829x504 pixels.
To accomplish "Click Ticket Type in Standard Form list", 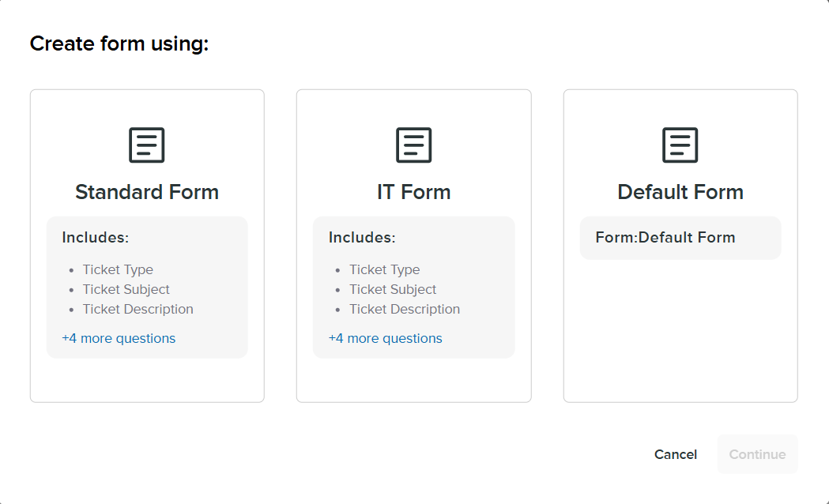I will click(118, 269).
